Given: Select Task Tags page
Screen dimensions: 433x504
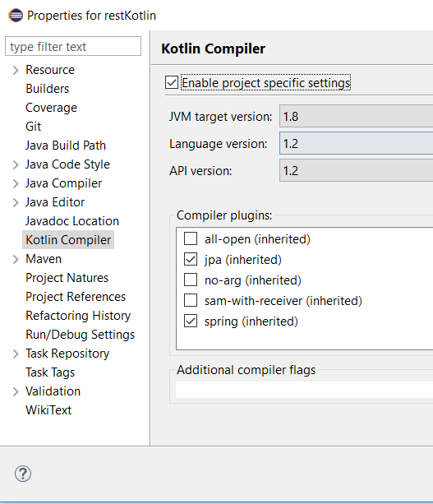Looking at the screenshot, I should click(50, 372).
